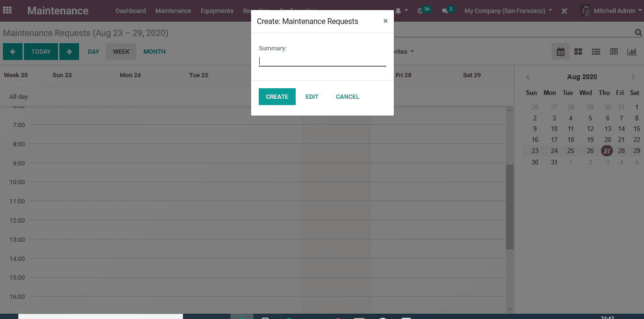Switch calendar to Week mode
This screenshot has width=644, height=319.
point(121,52)
